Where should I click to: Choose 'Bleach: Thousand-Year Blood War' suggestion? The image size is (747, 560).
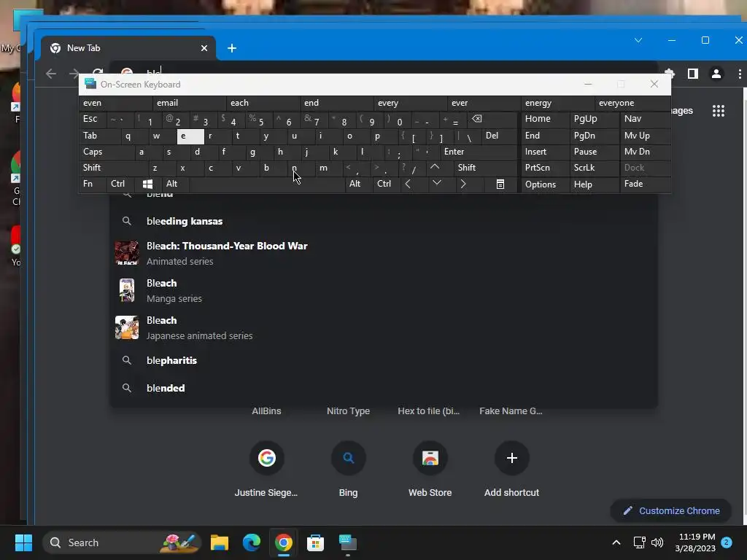pos(384,253)
